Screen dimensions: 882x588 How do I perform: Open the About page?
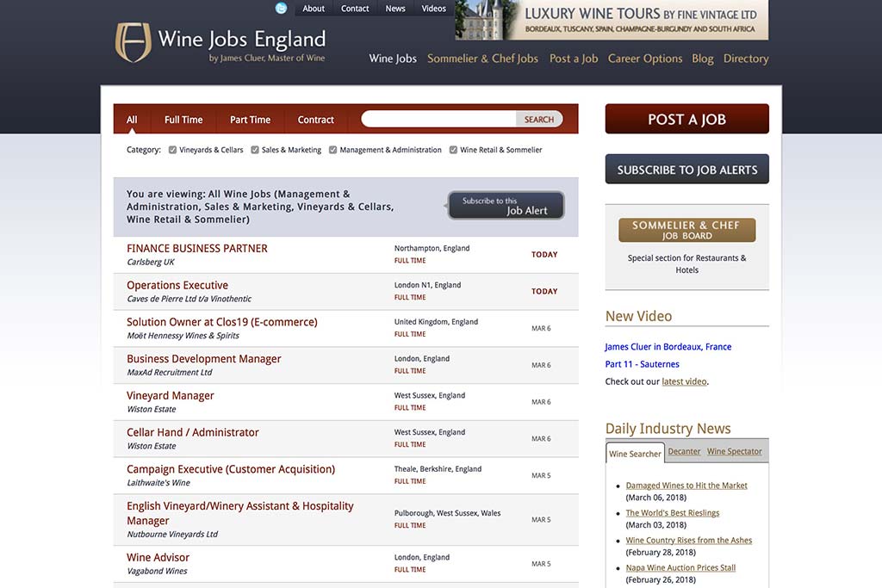click(314, 9)
